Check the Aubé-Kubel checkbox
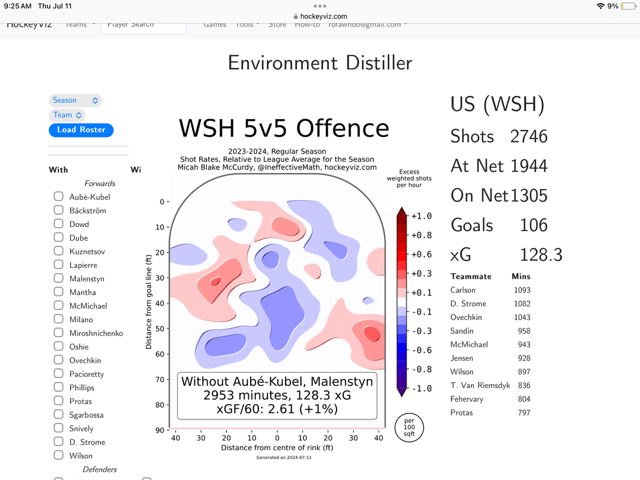This screenshot has height=480, width=640. tap(58, 196)
